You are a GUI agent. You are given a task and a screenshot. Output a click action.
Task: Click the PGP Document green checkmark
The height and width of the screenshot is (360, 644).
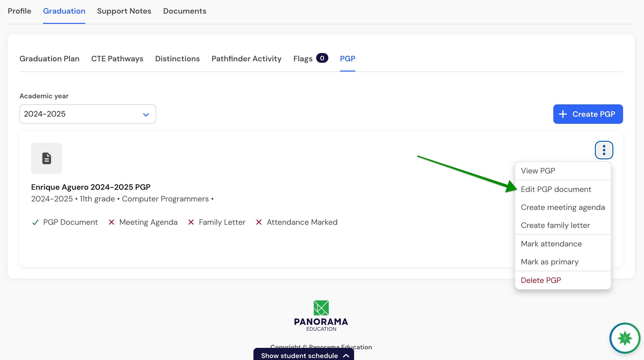click(35, 222)
